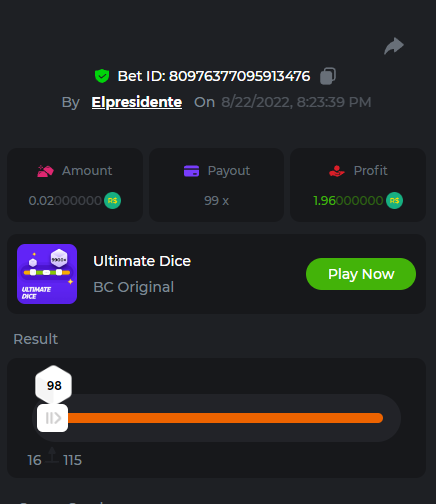The image size is (436, 504).
Task: Click the BC Original label
Action: click(134, 287)
